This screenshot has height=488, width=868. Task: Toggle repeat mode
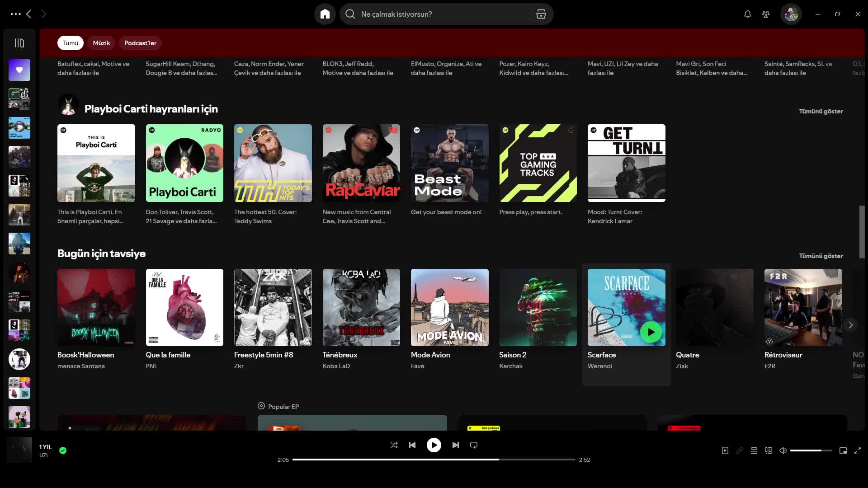474,445
